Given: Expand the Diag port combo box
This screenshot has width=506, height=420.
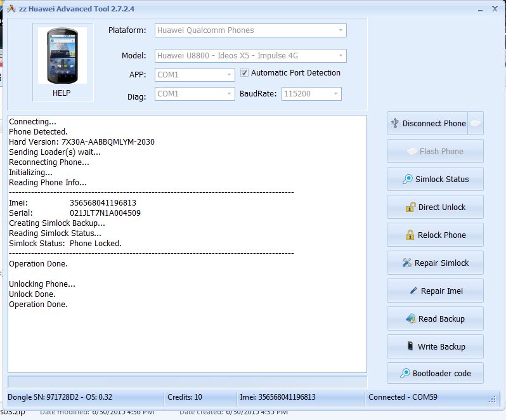Looking at the screenshot, I should point(195,94).
